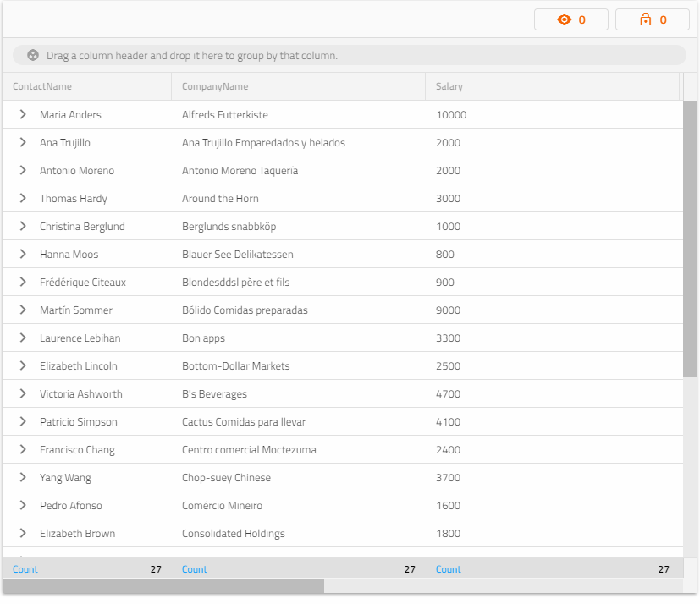
Task: Expand the Francisco Chang row
Action: (23, 449)
